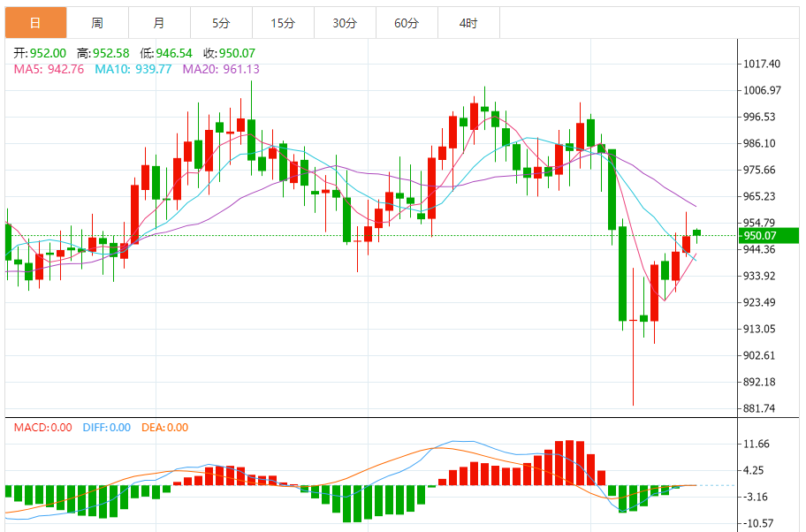Open the 5分 timeframe tab
The image size is (806, 532).
[x=221, y=23]
